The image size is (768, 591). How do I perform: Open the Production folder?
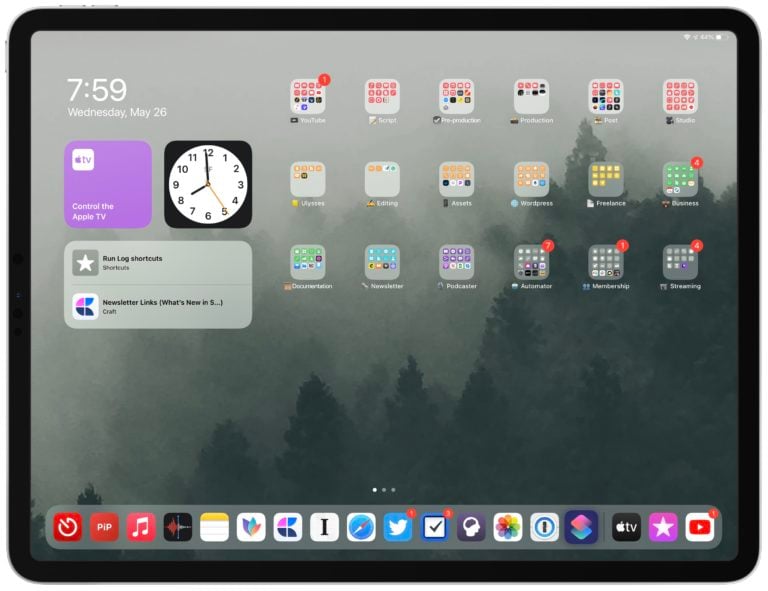click(531, 96)
